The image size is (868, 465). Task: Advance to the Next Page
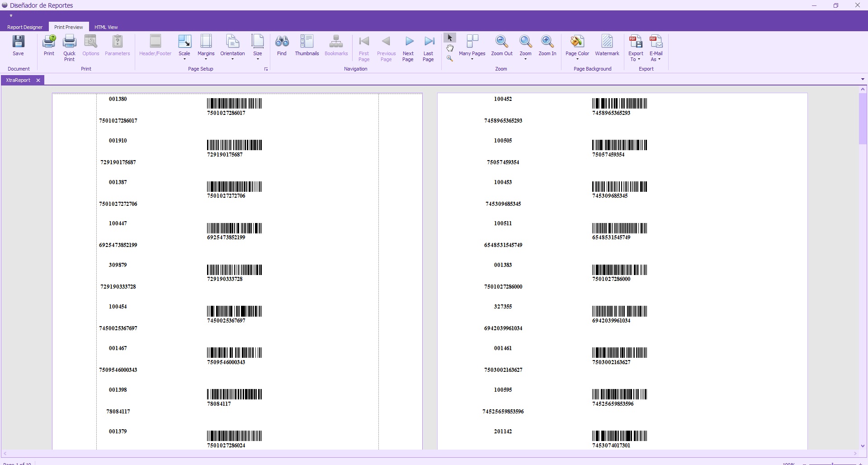point(408,48)
